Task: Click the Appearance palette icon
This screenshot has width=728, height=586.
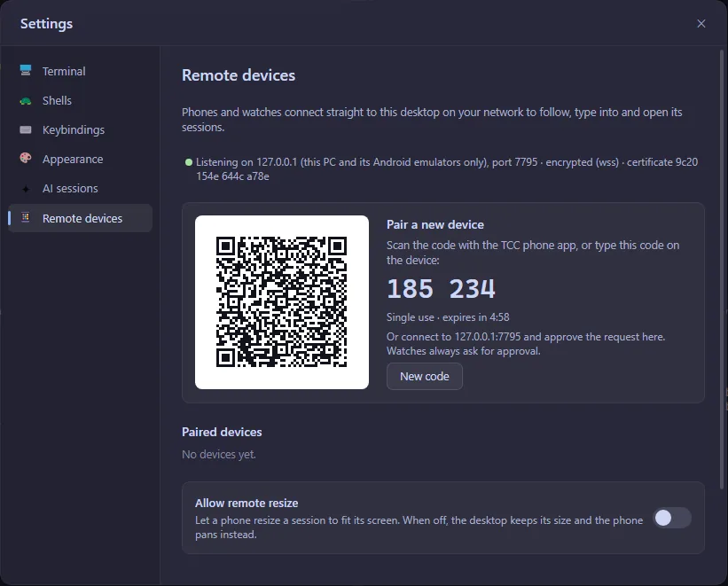Action: click(x=26, y=159)
